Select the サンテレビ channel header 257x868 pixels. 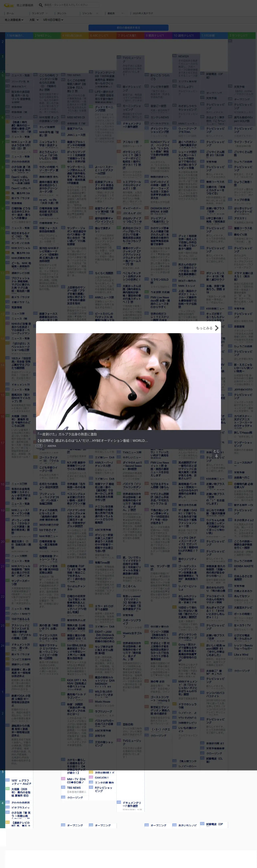(241, 35)
